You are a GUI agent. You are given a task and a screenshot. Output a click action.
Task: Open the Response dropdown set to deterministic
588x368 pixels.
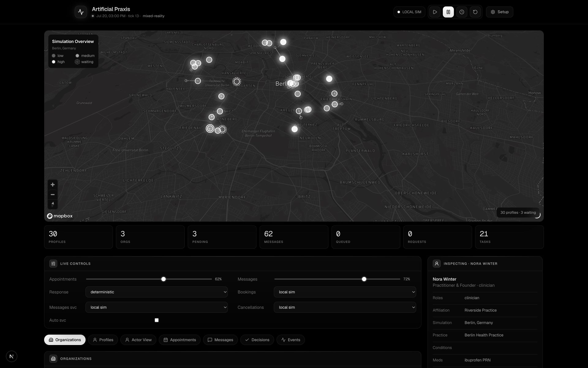156,292
